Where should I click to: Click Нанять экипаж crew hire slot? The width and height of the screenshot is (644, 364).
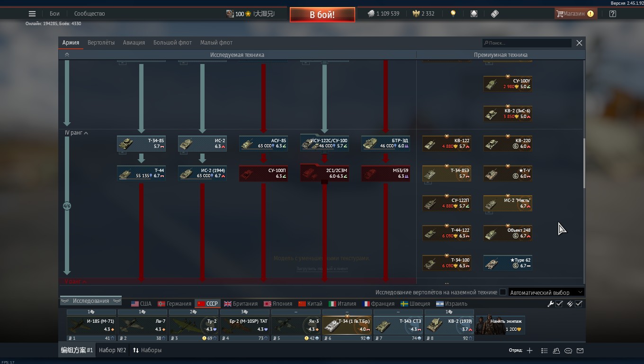click(501, 325)
